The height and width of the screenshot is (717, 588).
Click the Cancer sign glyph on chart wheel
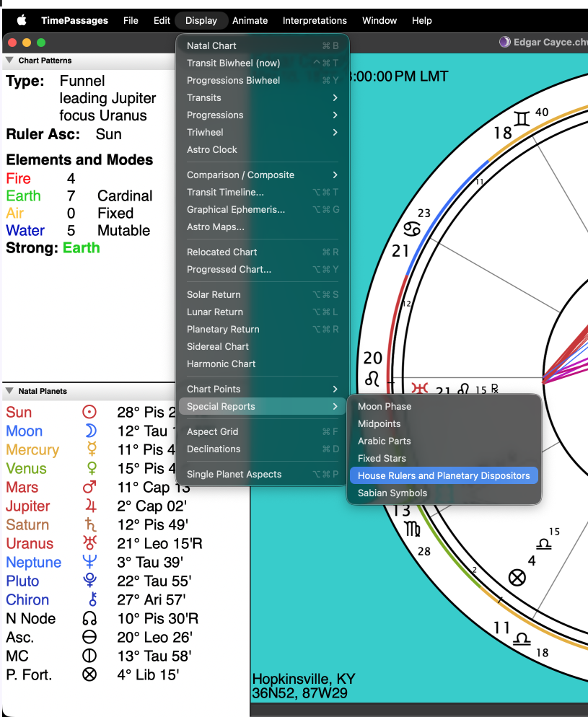click(x=411, y=228)
